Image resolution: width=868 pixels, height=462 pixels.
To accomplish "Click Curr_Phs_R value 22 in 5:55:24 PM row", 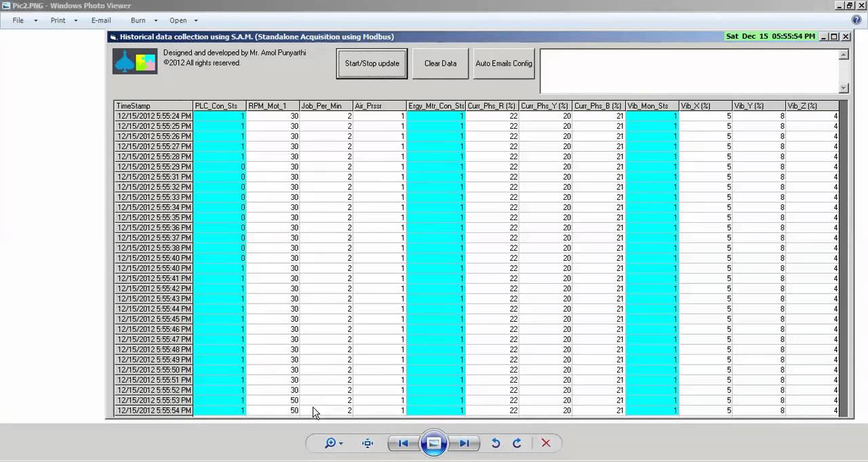I will (x=492, y=116).
